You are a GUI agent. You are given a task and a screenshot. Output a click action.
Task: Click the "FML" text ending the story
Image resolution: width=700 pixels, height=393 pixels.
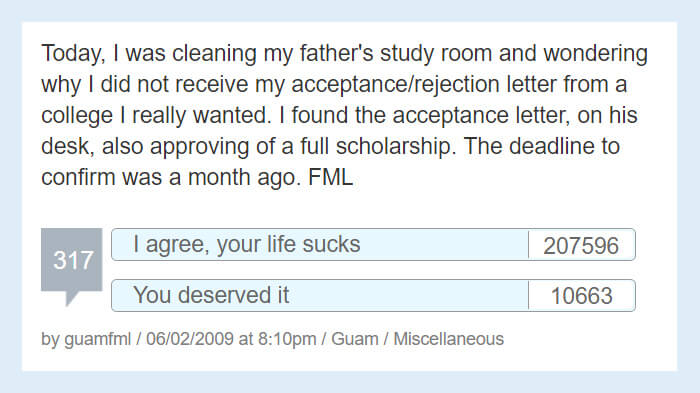tap(330, 177)
